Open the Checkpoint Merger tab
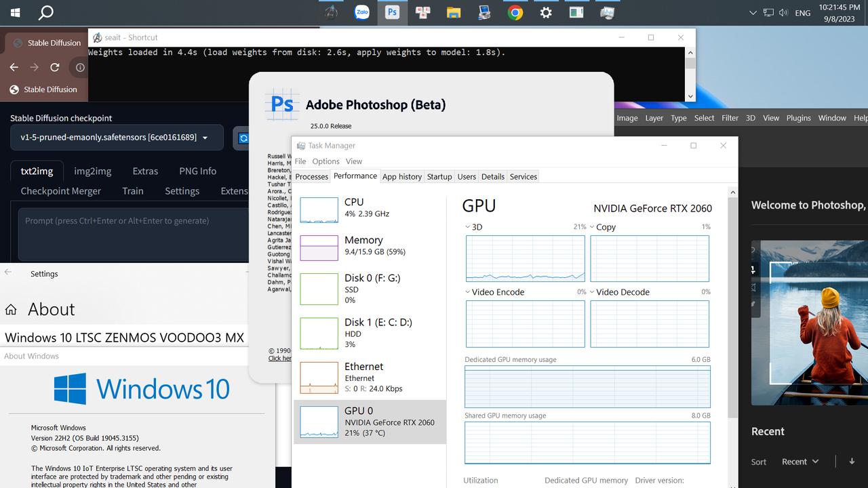Viewport: 868px width, 488px height. point(61,191)
